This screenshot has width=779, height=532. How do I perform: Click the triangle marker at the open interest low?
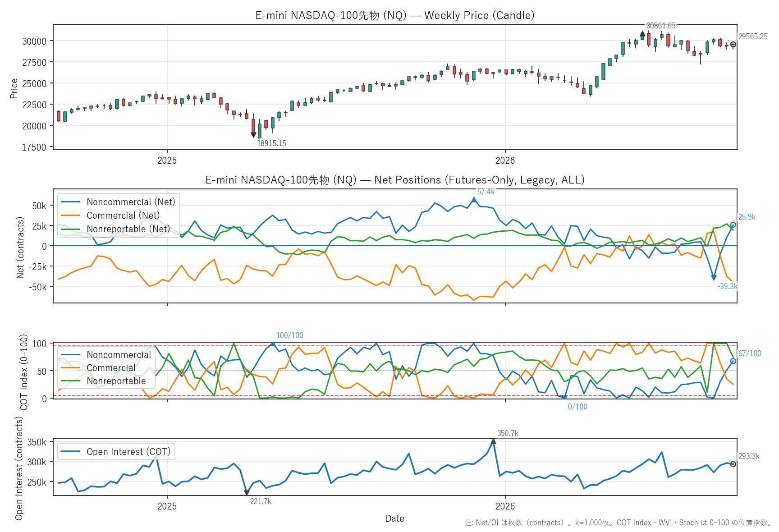click(x=247, y=493)
